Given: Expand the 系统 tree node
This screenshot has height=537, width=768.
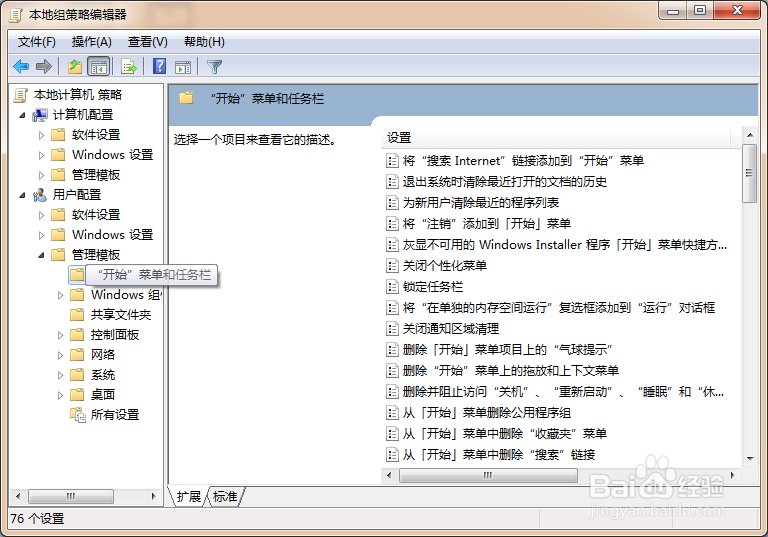Looking at the screenshot, I should pos(60,376).
